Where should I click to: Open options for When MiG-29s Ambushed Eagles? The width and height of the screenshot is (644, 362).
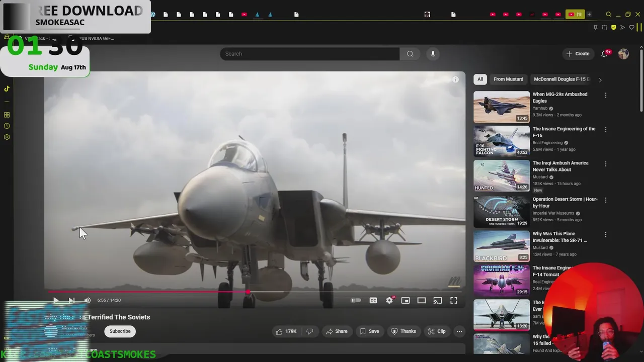(606, 95)
